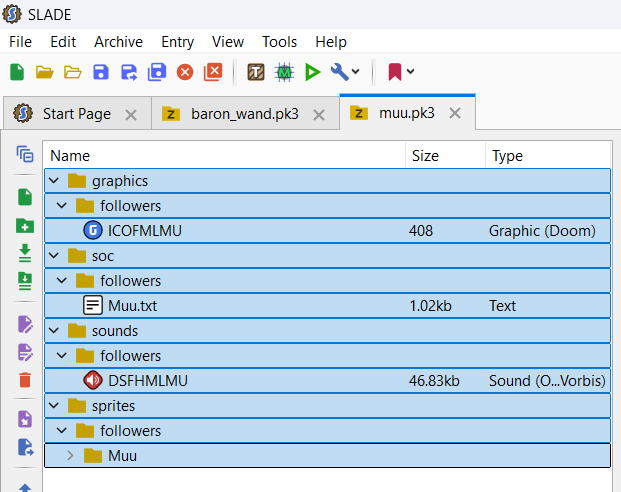Screen dimensions: 621x492
Task: Open the Help menu
Action: 331,42
